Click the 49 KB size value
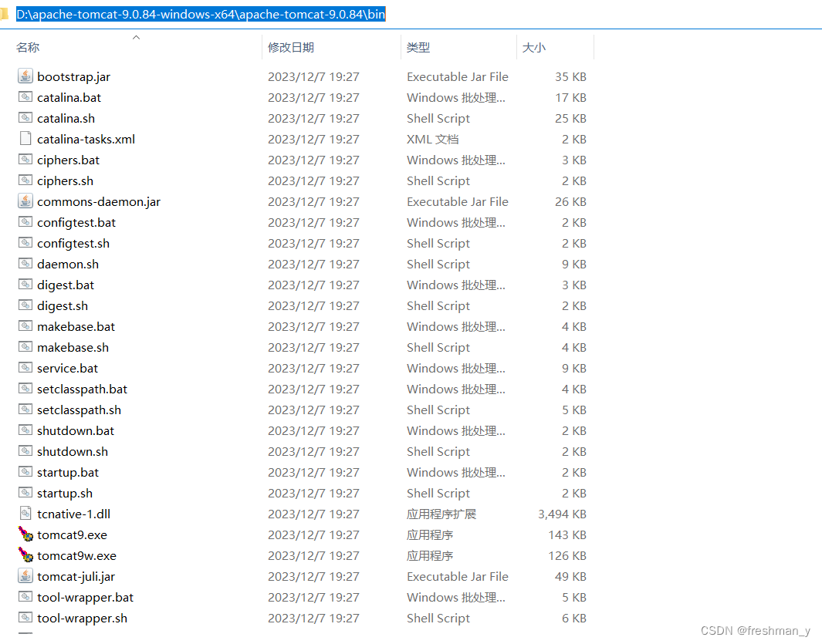 [570, 577]
